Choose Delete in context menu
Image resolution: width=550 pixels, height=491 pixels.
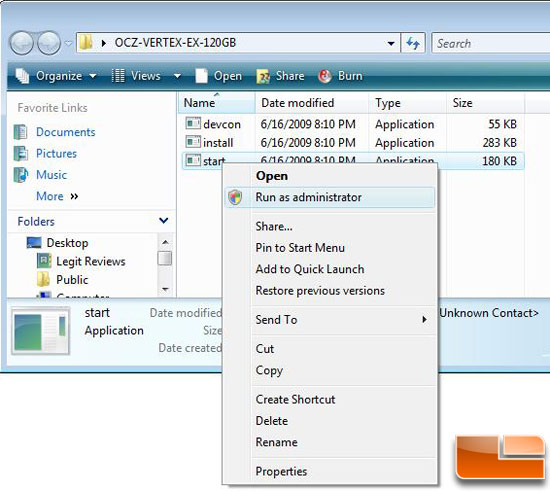(x=330, y=421)
